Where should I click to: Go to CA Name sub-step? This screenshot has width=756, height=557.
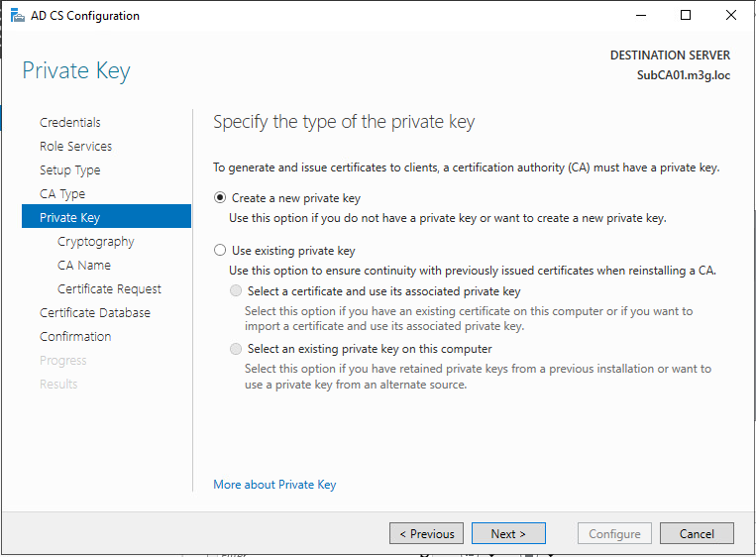coord(84,266)
